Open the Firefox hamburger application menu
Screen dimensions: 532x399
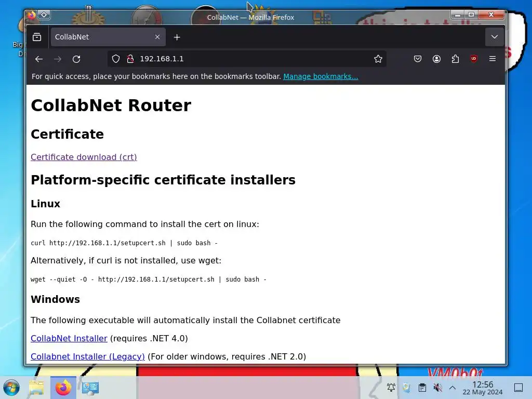pyautogui.click(x=493, y=59)
